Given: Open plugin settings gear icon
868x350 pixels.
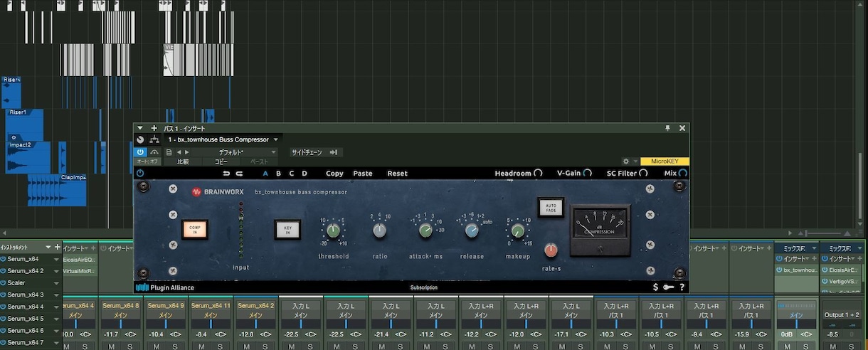Looking at the screenshot, I should [x=625, y=162].
